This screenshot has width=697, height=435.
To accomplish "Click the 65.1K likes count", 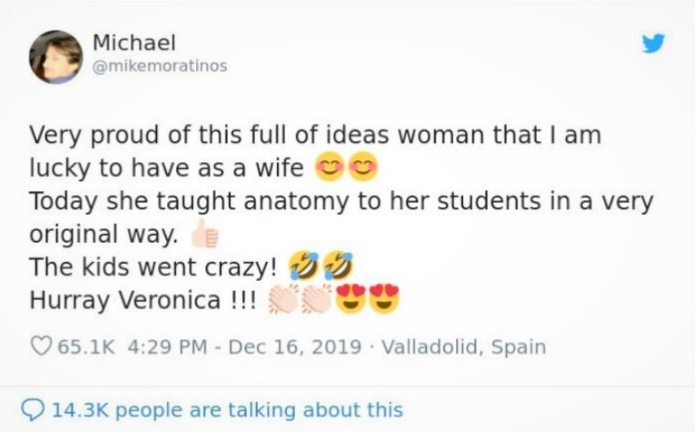I will tap(87, 347).
